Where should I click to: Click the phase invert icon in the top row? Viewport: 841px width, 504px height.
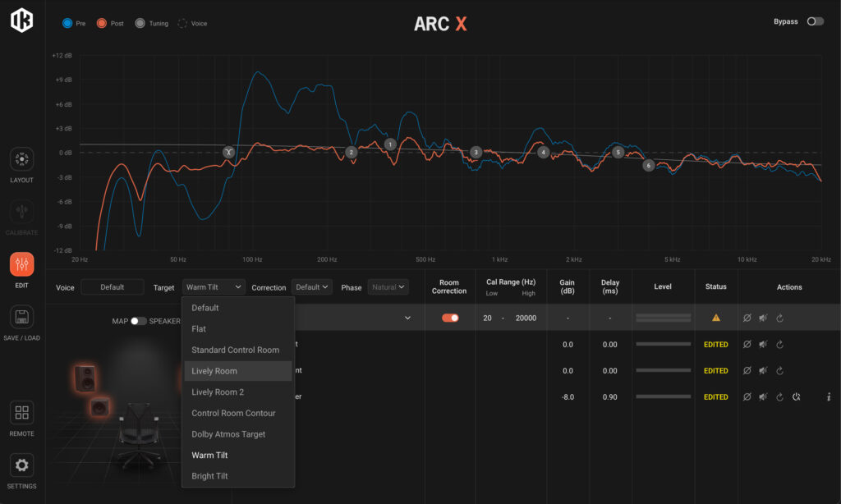coord(747,318)
